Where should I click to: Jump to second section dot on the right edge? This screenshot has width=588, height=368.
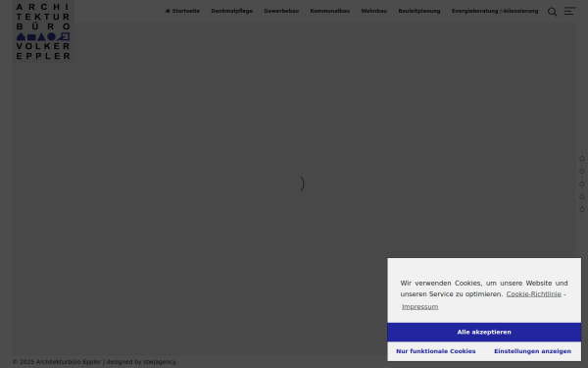[581, 171]
